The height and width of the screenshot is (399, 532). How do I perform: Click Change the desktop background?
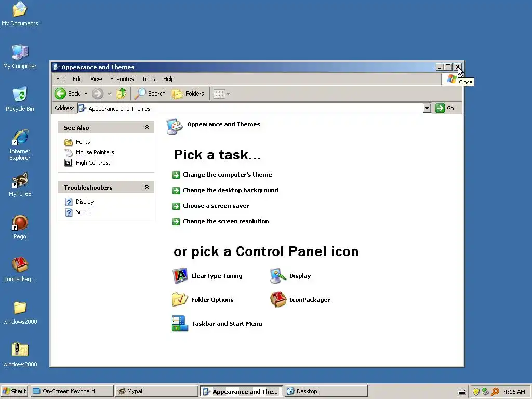230,190
